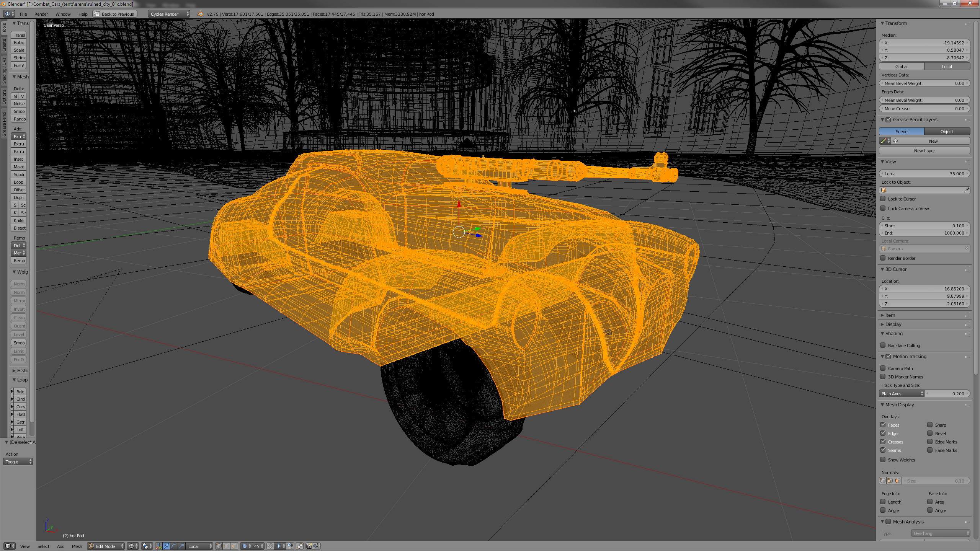Open proportional editing mode menu
The height and width of the screenshot is (551, 980).
pyautogui.click(x=246, y=546)
